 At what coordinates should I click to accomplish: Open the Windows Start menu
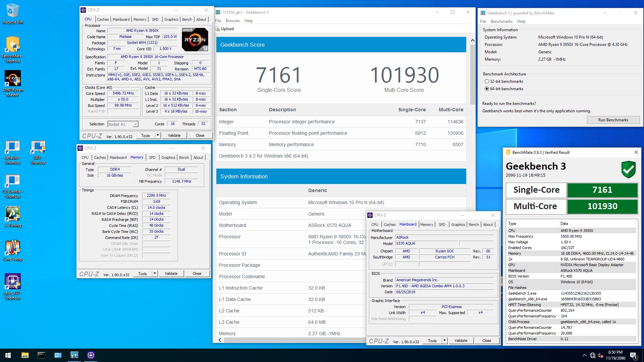click(x=8, y=355)
